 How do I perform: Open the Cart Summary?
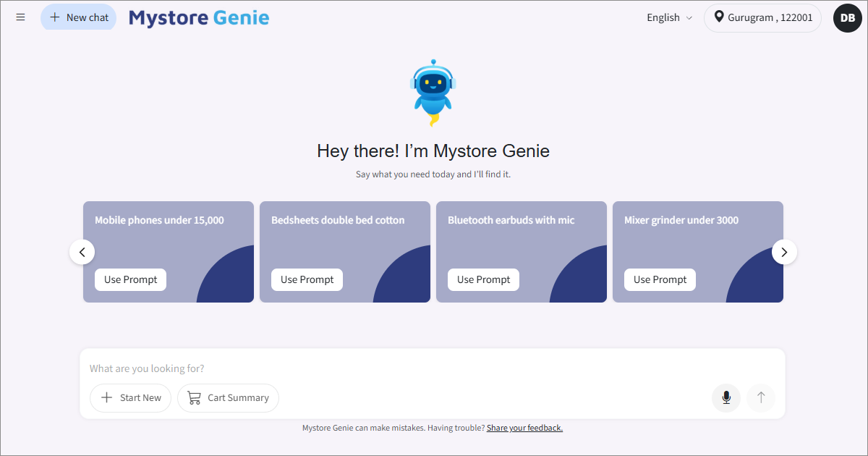click(228, 397)
